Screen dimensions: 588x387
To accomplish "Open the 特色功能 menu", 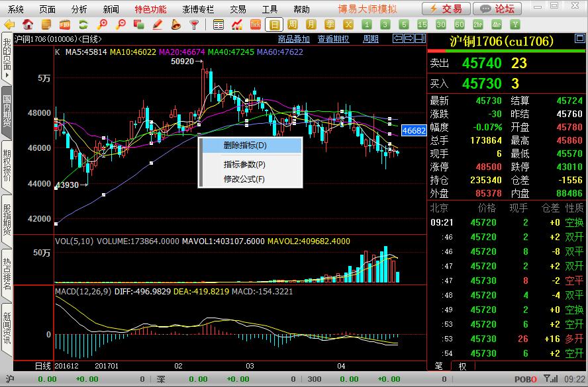I will [x=150, y=9].
